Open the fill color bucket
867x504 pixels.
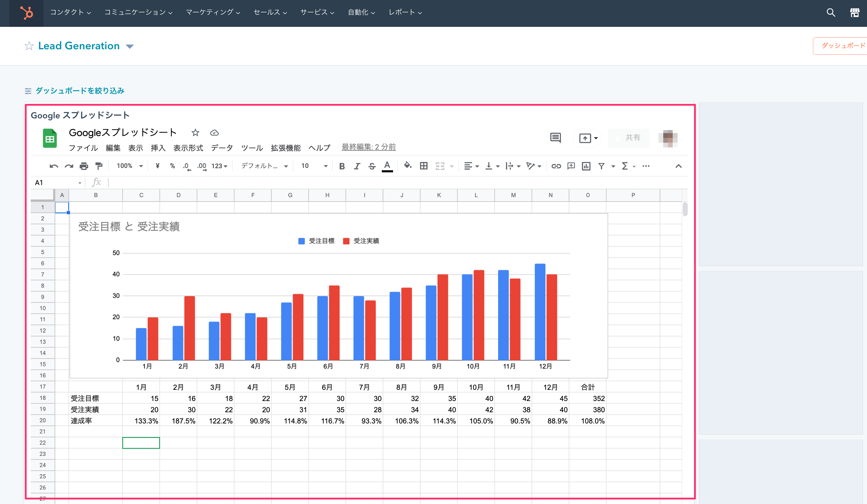point(408,166)
